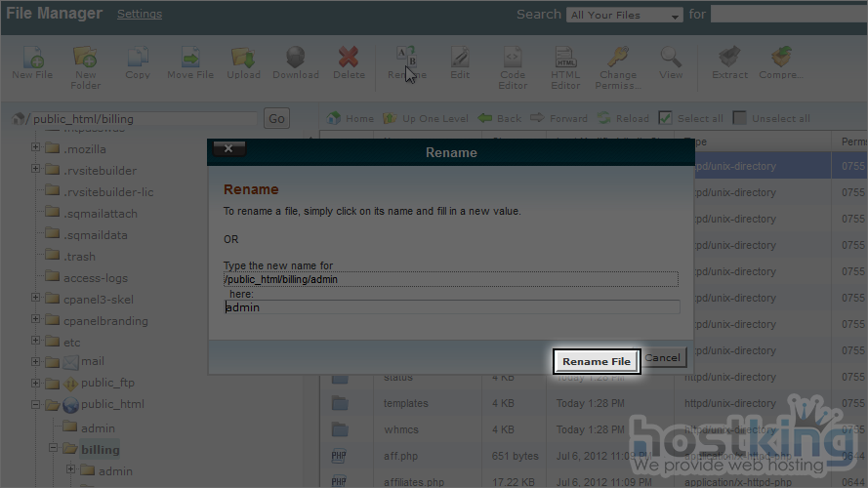Click Cancel in the Rename dialog

coord(663,358)
